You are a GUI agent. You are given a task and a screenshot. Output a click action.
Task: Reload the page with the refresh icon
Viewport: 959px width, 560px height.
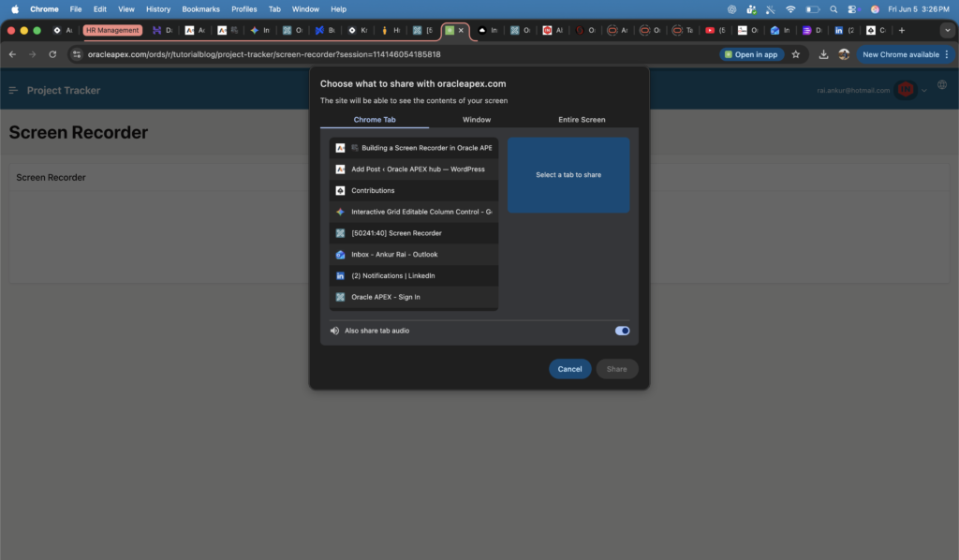tap(52, 54)
